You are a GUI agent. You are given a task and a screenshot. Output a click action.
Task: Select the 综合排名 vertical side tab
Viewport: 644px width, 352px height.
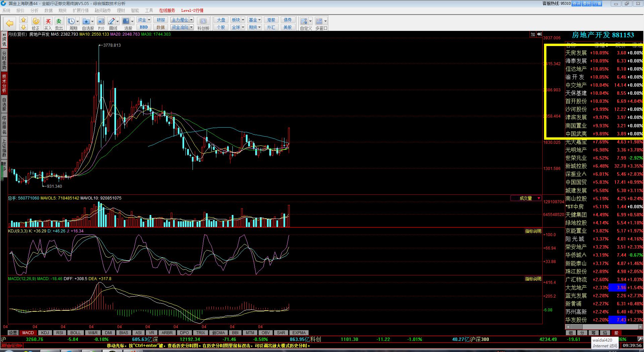[4, 124]
